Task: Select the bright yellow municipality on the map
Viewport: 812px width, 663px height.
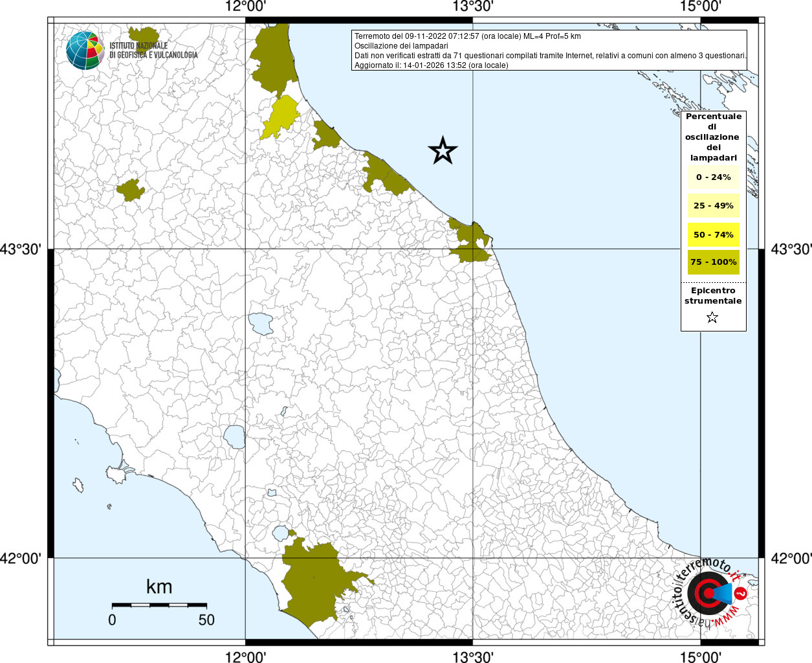Action: (281, 117)
